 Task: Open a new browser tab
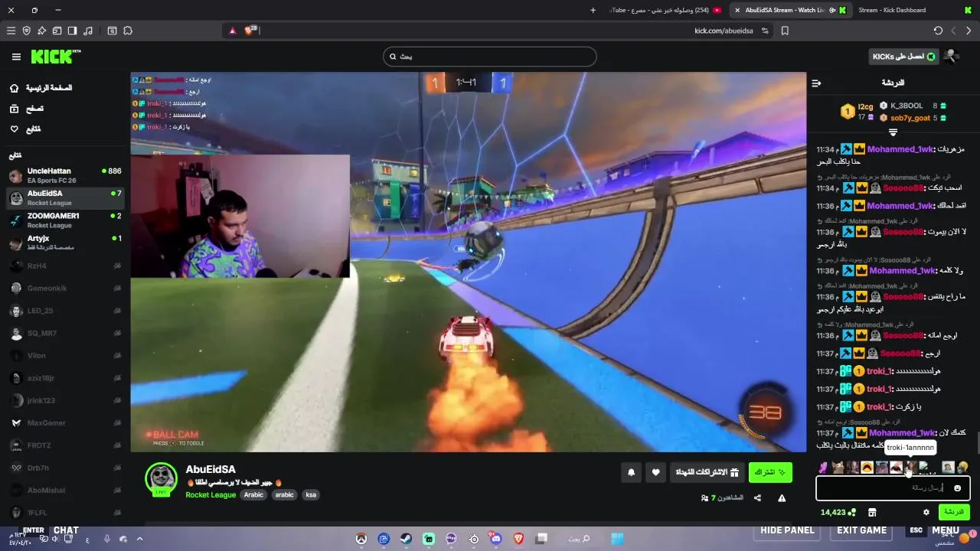[x=593, y=10]
